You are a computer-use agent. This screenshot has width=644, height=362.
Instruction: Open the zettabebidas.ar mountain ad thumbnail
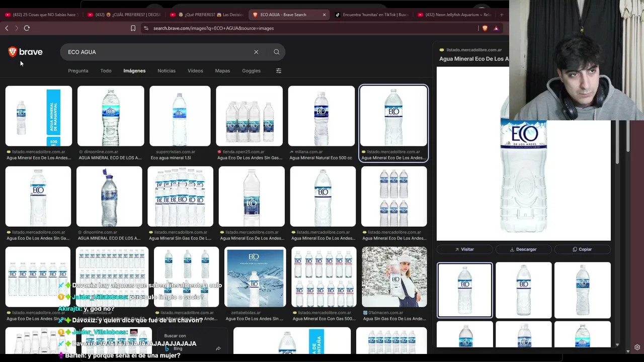(255, 277)
